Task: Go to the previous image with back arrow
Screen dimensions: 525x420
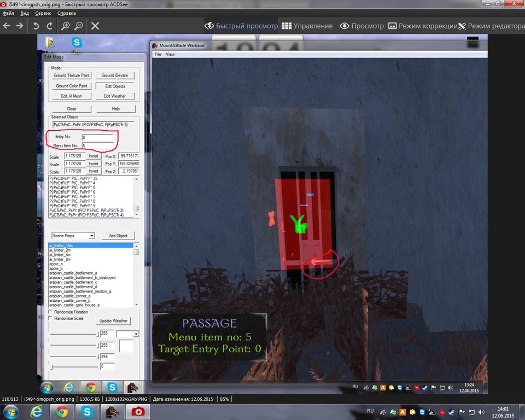Action: coord(7,26)
